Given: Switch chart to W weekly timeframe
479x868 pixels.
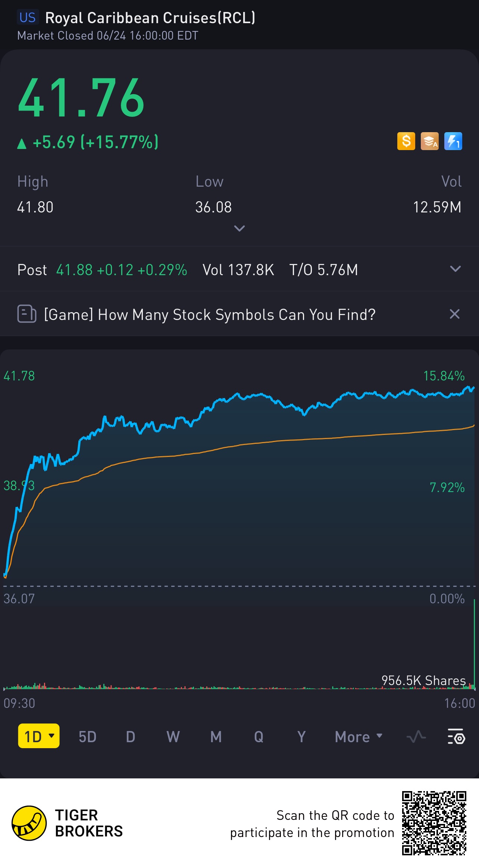Looking at the screenshot, I should pos(173,737).
